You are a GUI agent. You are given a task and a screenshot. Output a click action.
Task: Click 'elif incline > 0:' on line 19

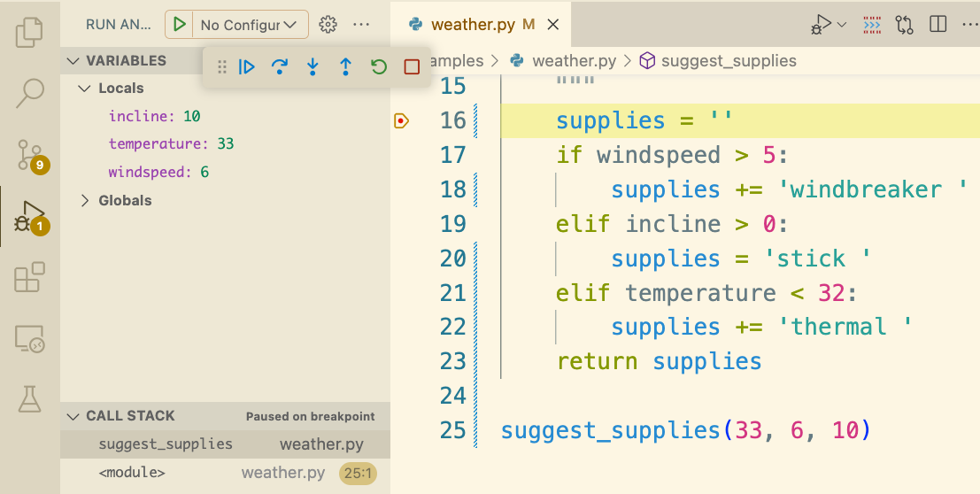674,224
